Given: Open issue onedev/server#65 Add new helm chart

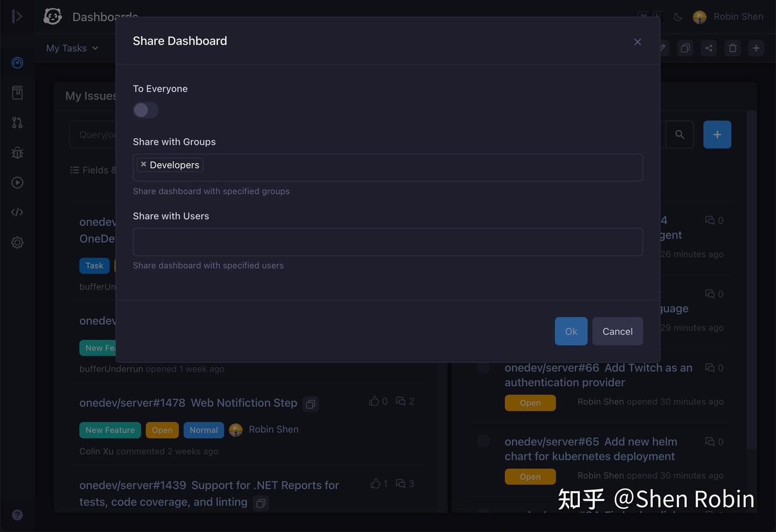Looking at the screenshot, I should tap(591, 448).
